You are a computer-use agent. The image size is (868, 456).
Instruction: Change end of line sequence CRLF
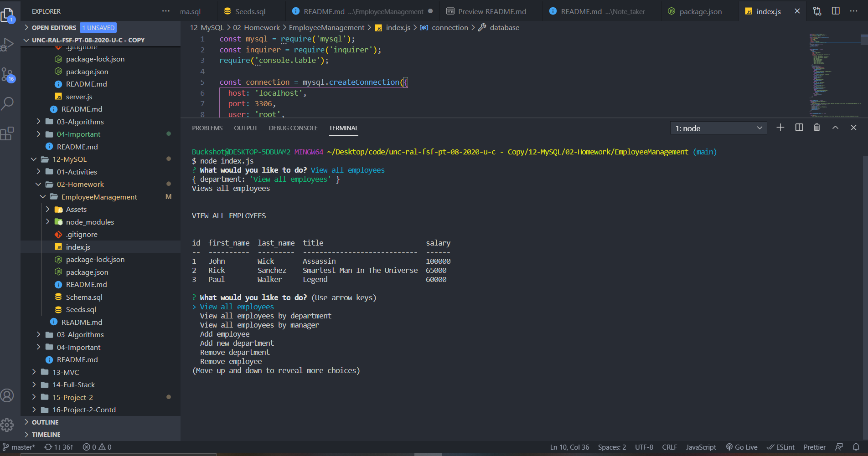[669, 447]
